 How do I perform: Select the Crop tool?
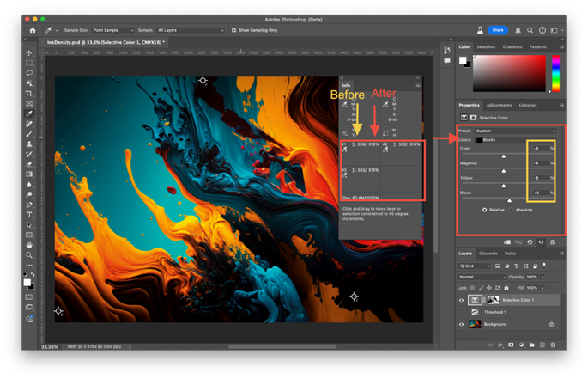(29, 94)
